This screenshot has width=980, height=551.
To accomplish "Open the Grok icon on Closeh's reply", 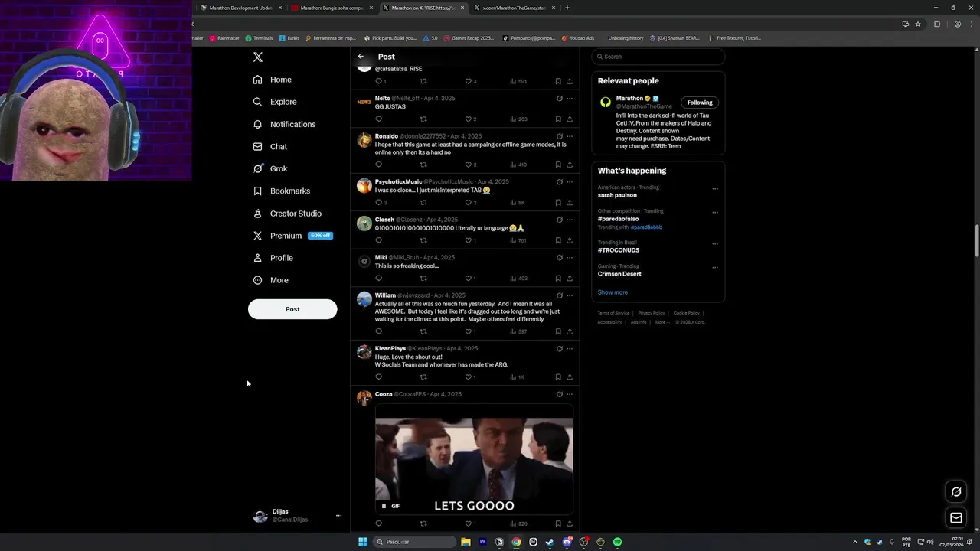I will click(559, 220).
